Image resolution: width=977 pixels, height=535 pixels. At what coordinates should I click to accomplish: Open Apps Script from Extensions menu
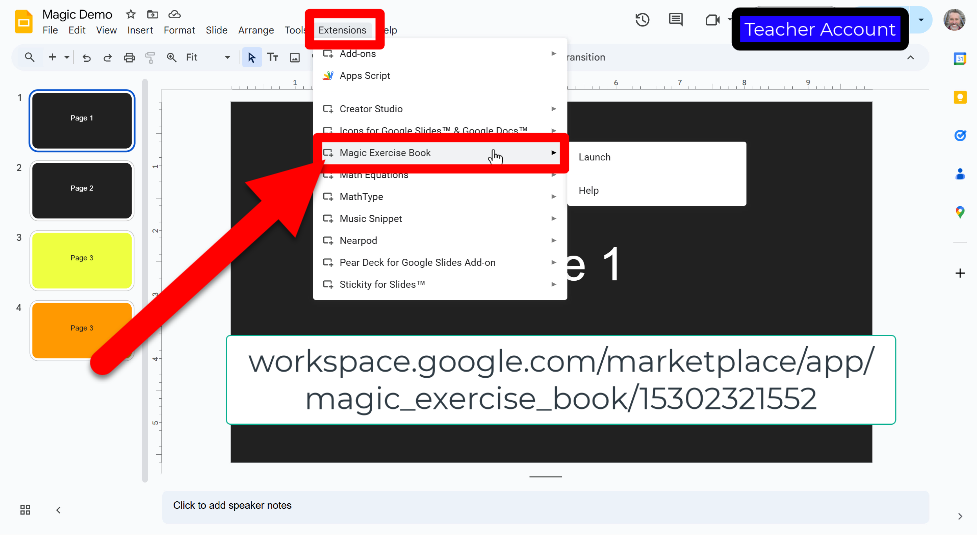click(440, 75)
